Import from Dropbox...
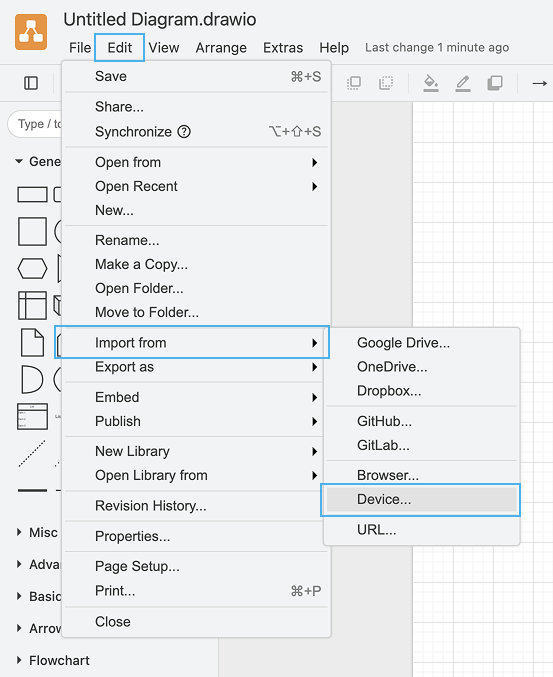The image size is (553, 677). (x=422, y=391)
